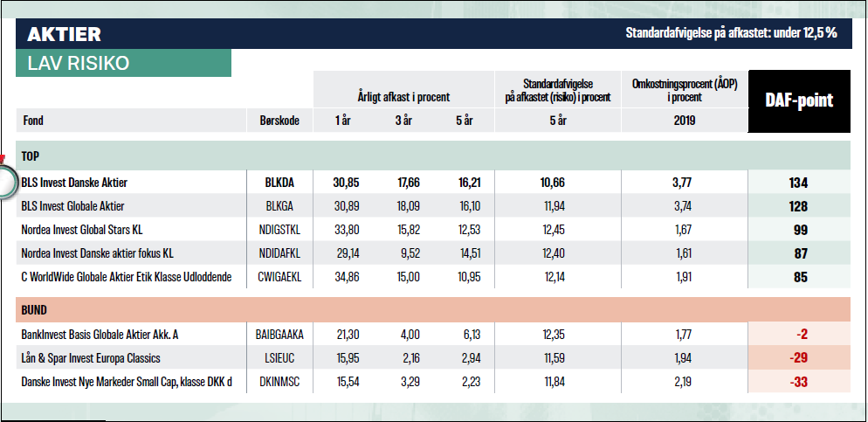
Task: Click 1-year return 30,85
Action: click(346, 183)
